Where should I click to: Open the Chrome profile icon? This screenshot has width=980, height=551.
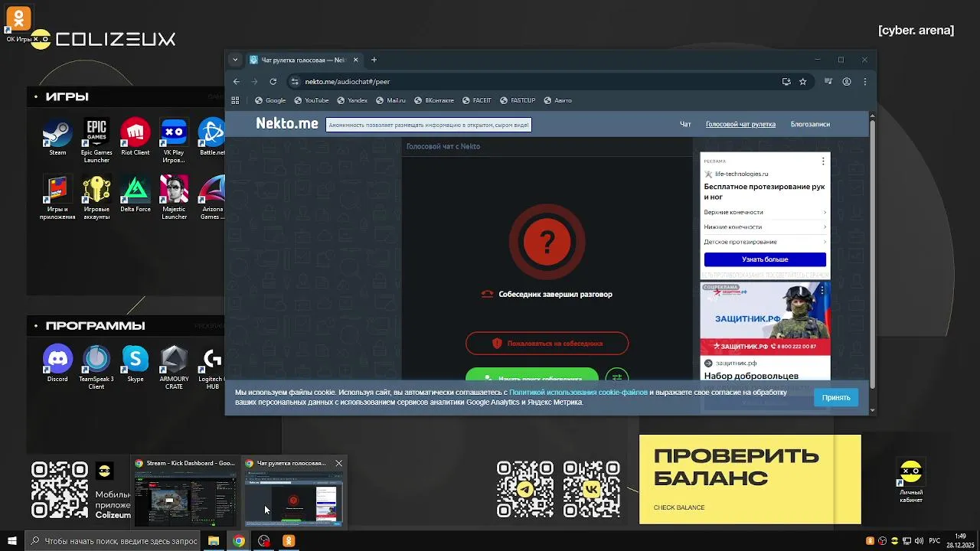[x=847, y=82]
